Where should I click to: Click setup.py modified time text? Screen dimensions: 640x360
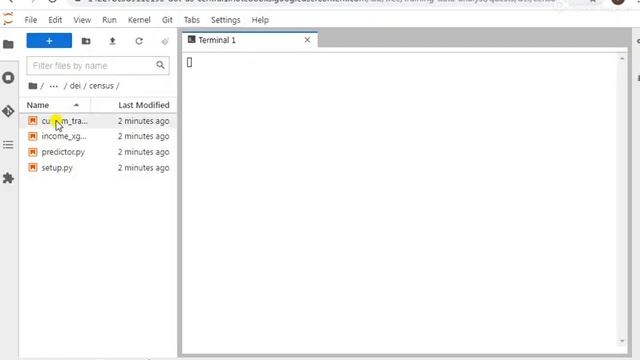[x=144, y=168]
